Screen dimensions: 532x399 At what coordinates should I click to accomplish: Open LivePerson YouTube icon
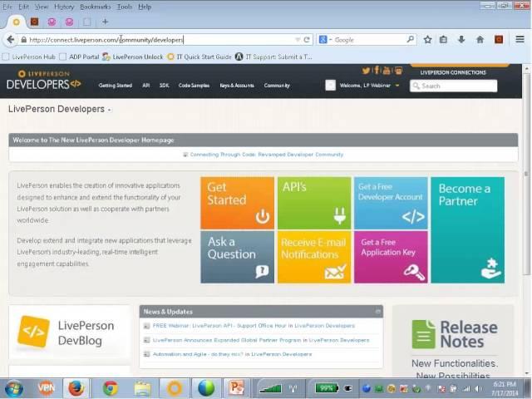pyautogui.click(x=387, y=71)
